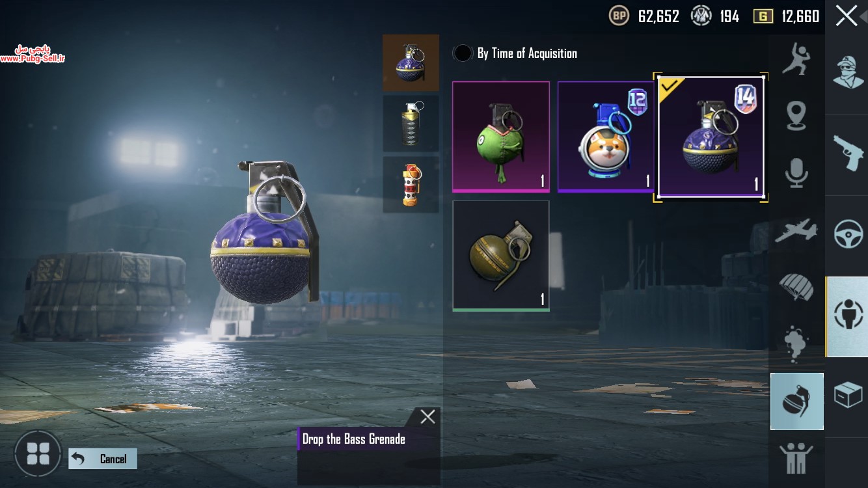This screenshot has height=488, width=868.
Task: Choose the default olive grenade skin
Action: pyautogui.click(x=501, y=256)
